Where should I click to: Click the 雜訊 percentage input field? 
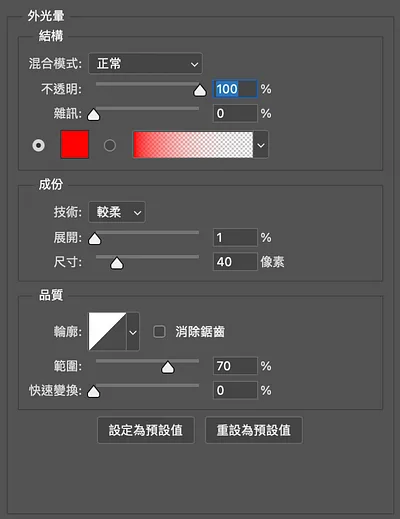(x=235, y=113)
